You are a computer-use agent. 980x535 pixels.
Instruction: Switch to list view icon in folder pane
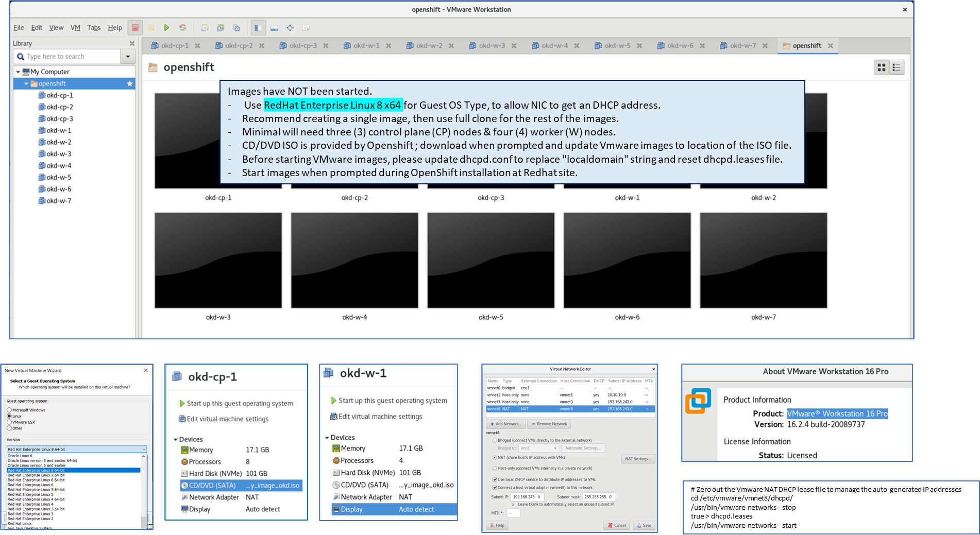pos(897,67)
